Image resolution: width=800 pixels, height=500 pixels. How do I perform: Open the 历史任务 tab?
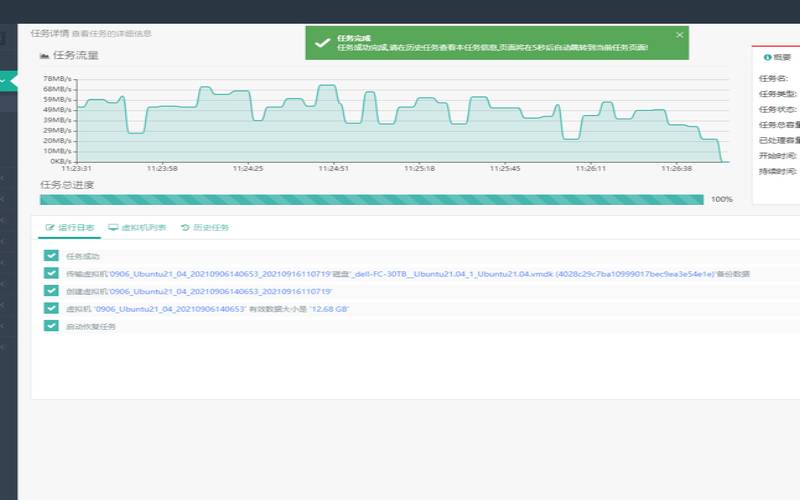(x=210, y=228)
